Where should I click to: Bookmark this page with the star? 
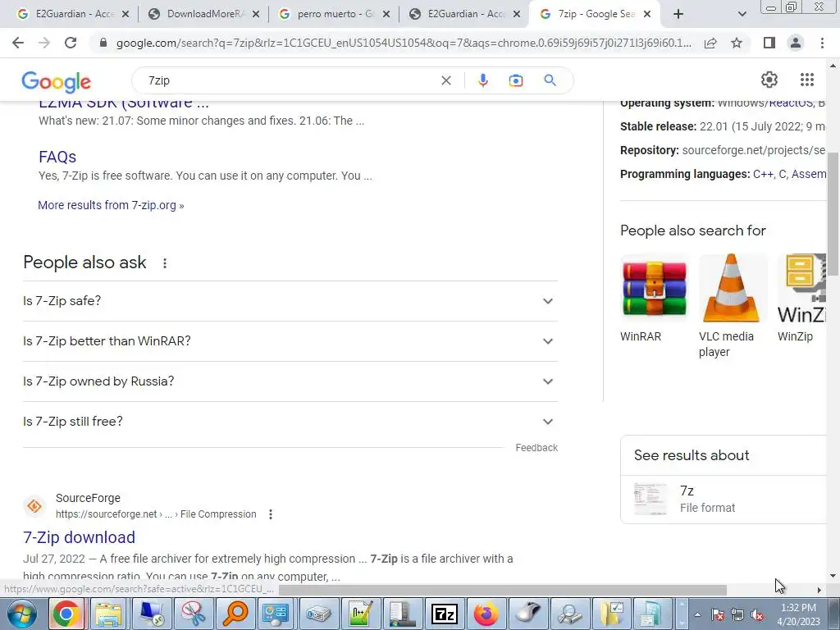pyautogui.click(x=737, y=43)
